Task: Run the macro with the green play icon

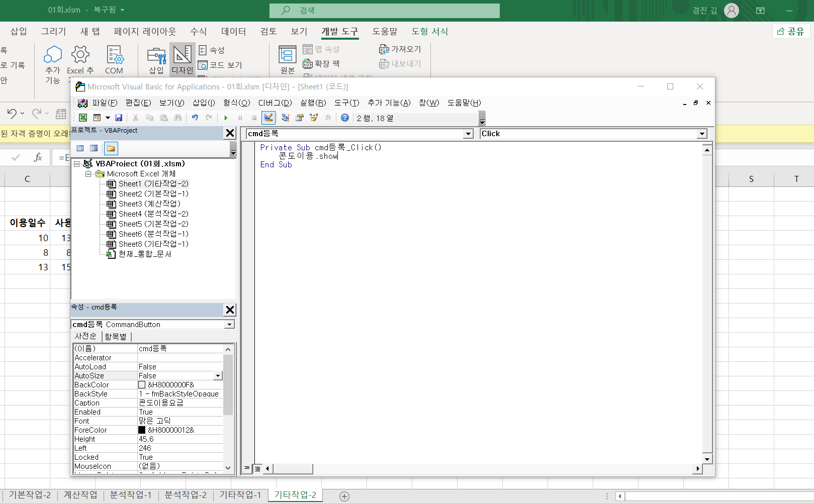Action: click(x=226, y=118)
